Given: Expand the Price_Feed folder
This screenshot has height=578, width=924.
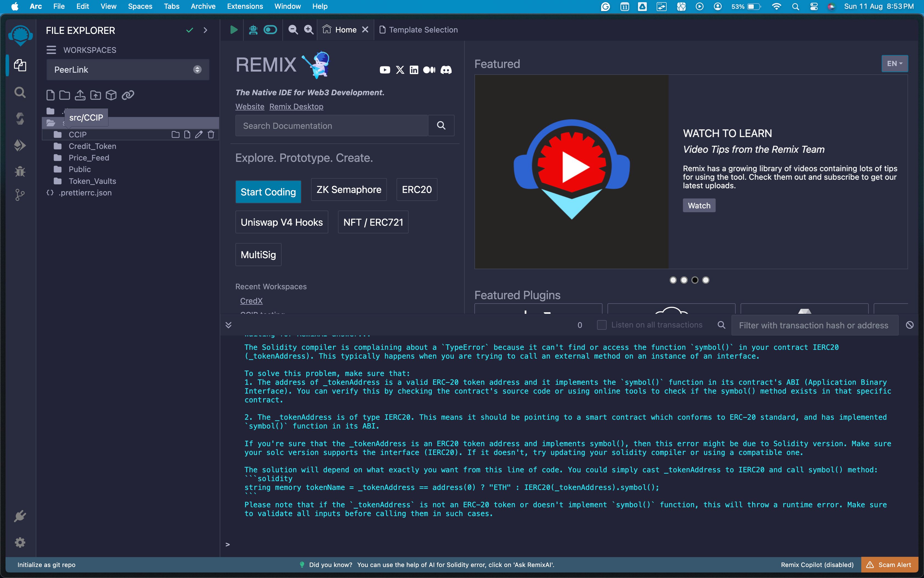Looking at the screenshot, I should coord(89,158).
